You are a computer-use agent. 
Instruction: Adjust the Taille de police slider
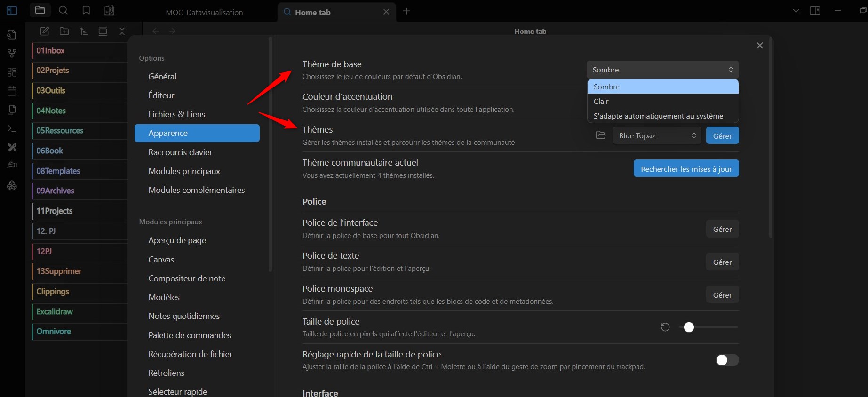tap(708, 327)
